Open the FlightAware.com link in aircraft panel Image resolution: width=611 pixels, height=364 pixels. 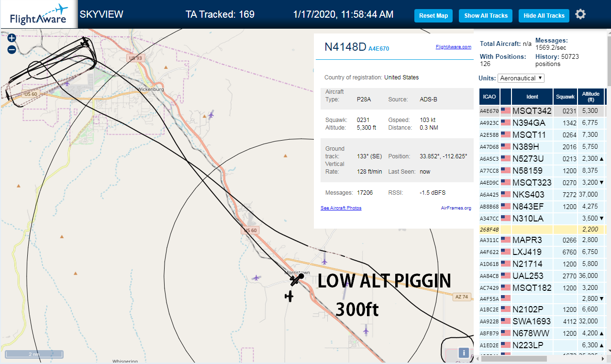(454, 47)
